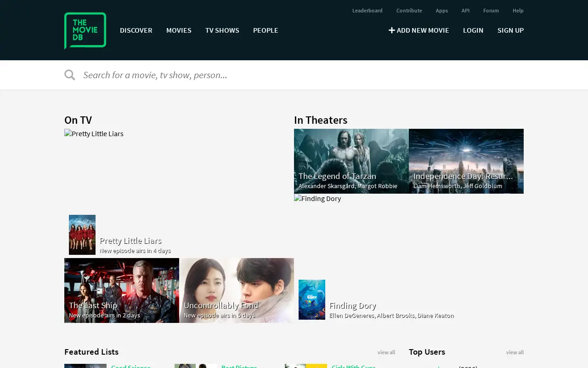Click 'Liam Hemsworth, Jeff Goldblum' cast text
588x368 pixels.
[458, 186]
